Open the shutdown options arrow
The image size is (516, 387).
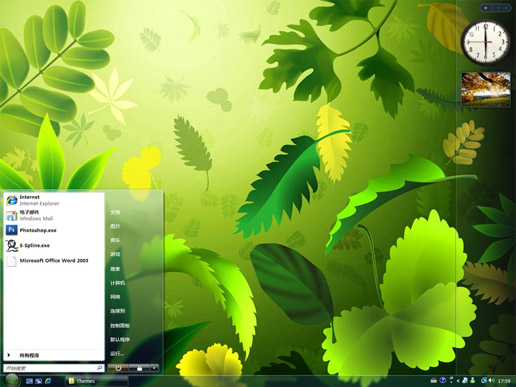pos(154,368)
